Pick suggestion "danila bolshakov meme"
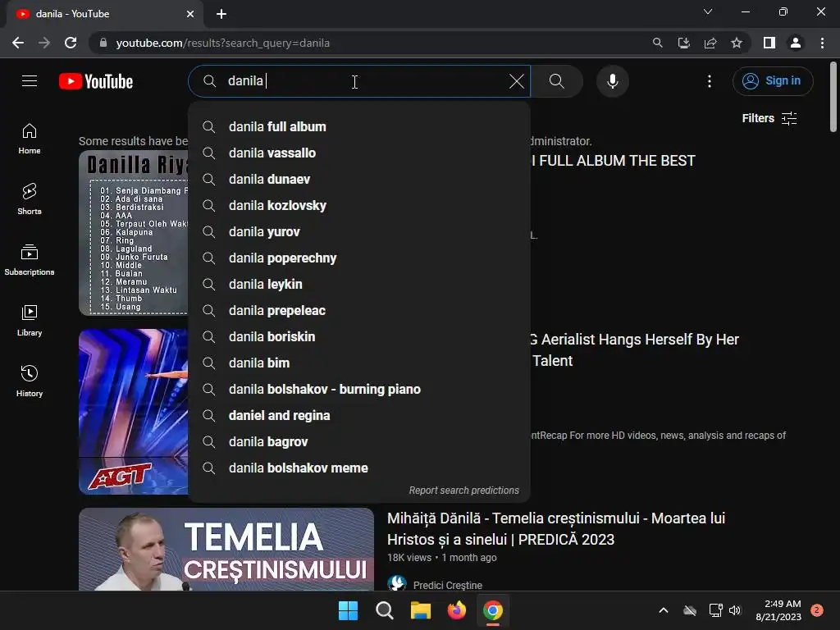840x630 pixels. click(359, 468)
